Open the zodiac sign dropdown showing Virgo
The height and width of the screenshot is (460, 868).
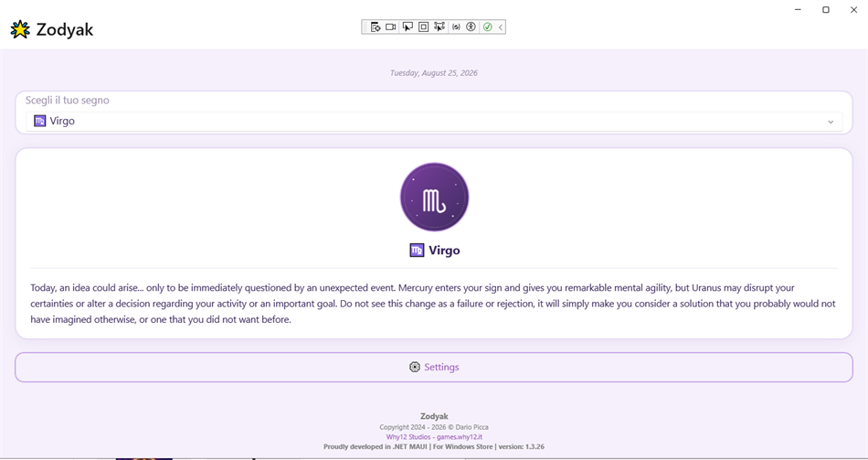tap(434, 122)
